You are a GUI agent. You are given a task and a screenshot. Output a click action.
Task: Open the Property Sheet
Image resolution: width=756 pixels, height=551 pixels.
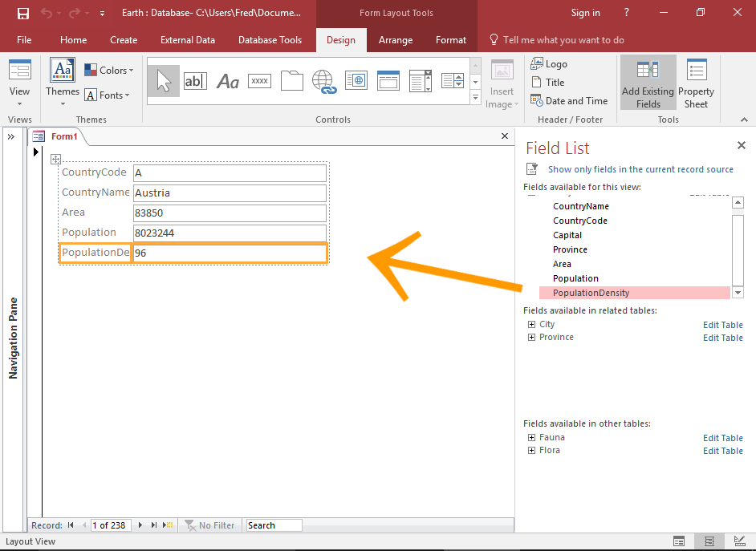pyautogui.click(x=696, y=83)
